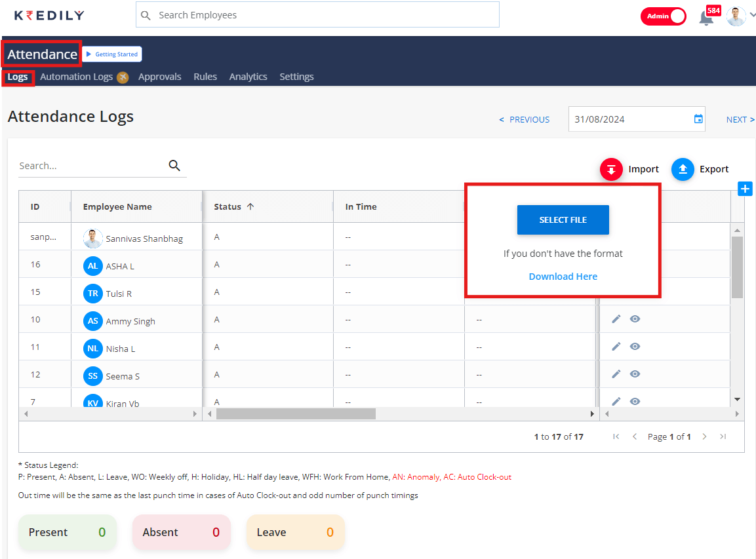The image size is (756, 559).
Task: Click the search magnifier in the logs panel
Action: pyautogui.click(x=174, y=166)
